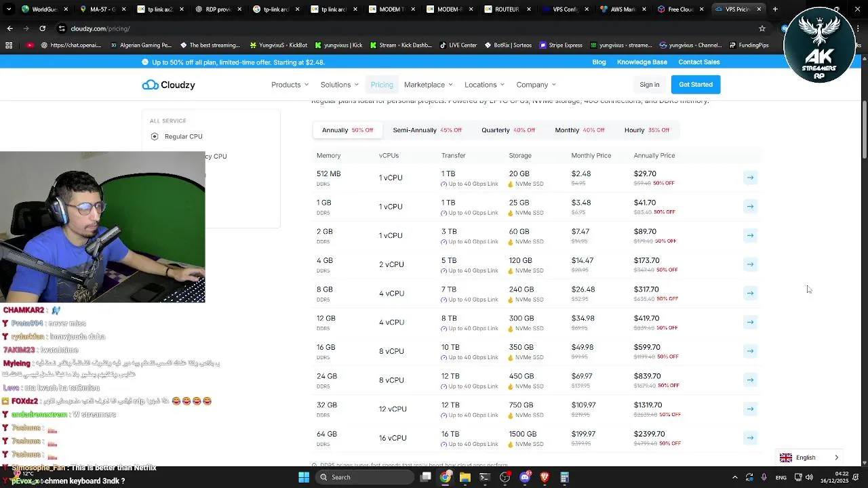
Task: Switch to the Free Cloud browser tab
Action: click(679, 9)
